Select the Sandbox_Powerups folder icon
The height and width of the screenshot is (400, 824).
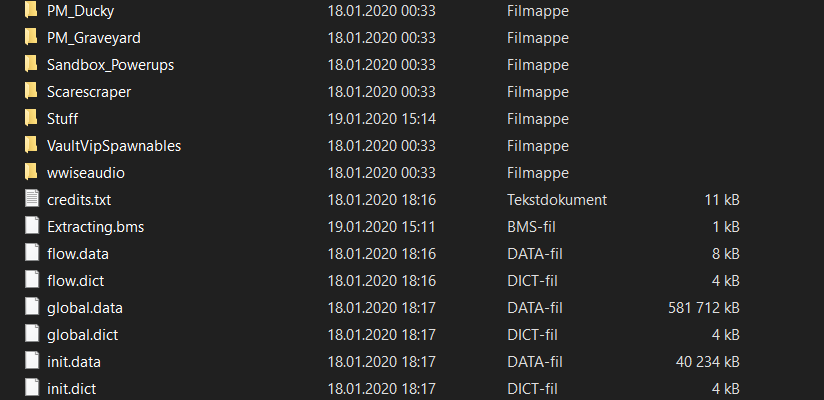point(32,64)
